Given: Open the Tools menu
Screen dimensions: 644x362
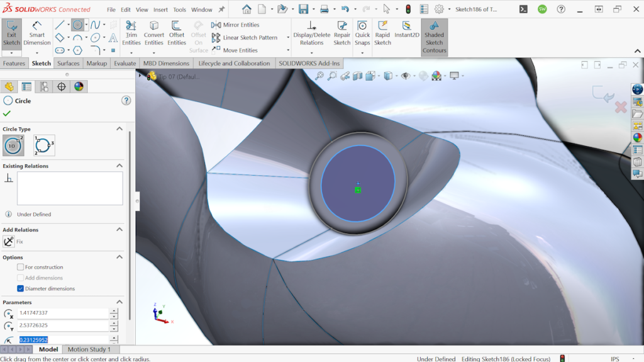Looking at the screenshot, I should click(179, 9).
